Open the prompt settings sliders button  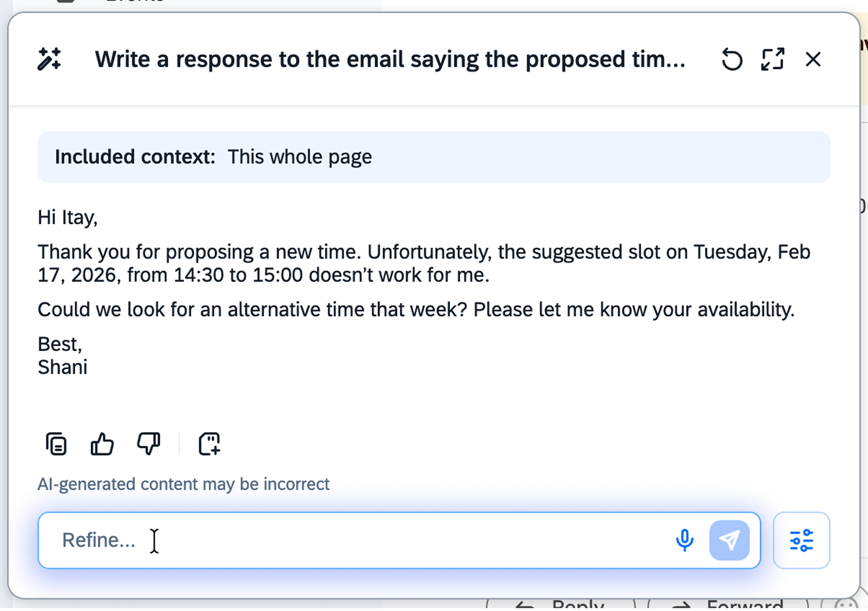tap(801, 540)
